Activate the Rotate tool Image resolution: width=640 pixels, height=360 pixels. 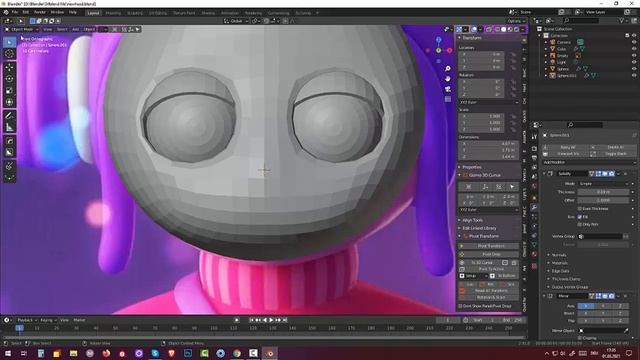(x=10, y=78)
